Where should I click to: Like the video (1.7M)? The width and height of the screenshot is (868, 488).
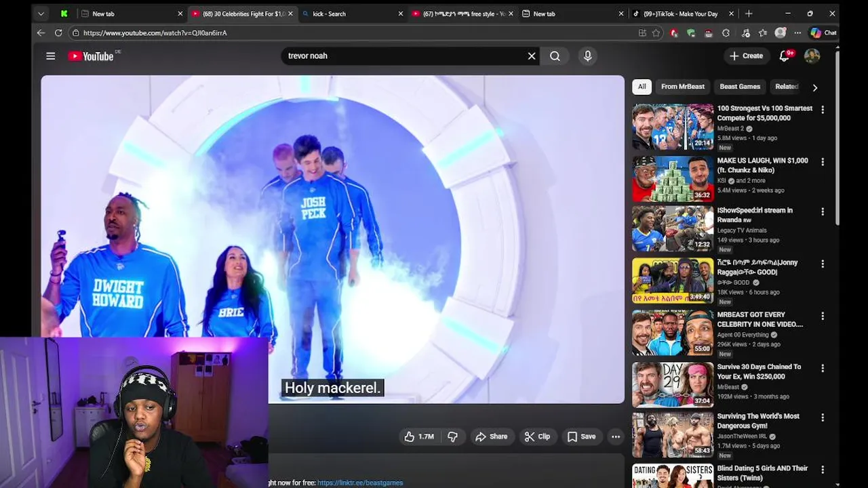point(419,436)
